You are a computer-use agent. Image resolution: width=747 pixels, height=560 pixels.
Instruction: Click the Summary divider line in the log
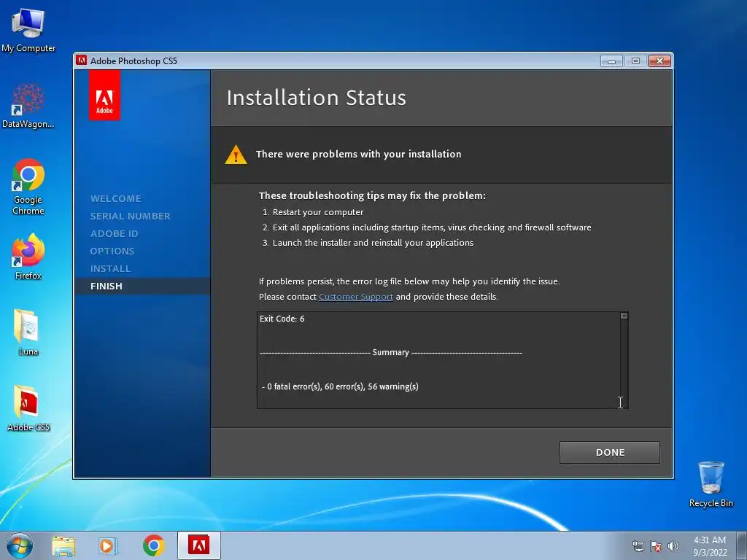coord(391,352)
